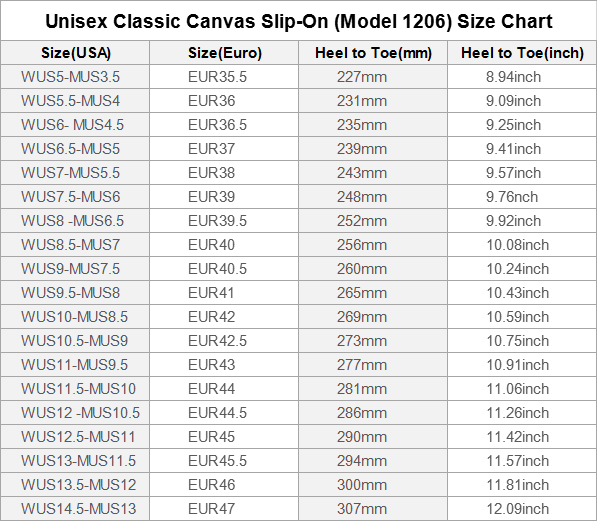The image size is (597, 521).
Task: Click the EUR39 cell
Action: pyautogui.click(x=224, y=197)
